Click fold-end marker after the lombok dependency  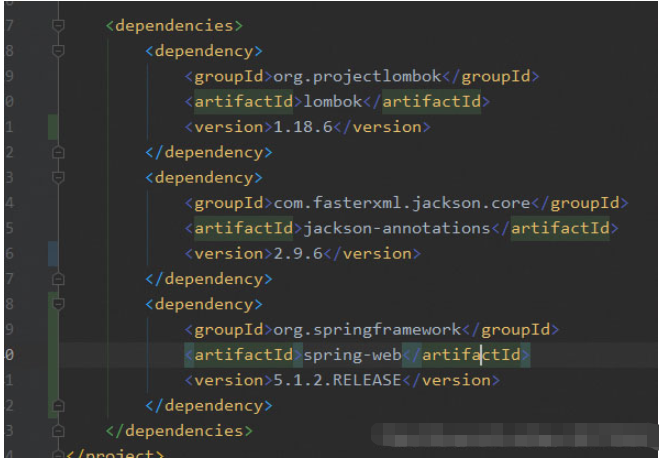click(x=58, y=152)
